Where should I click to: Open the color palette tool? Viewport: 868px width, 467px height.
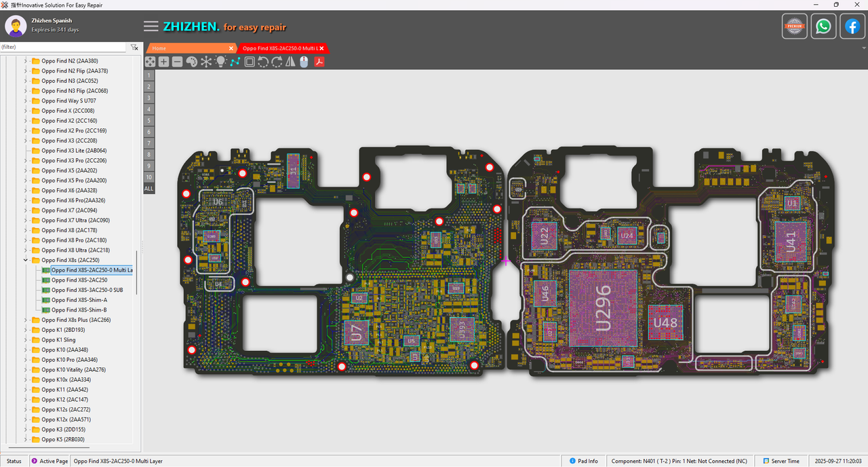point(191,62)
